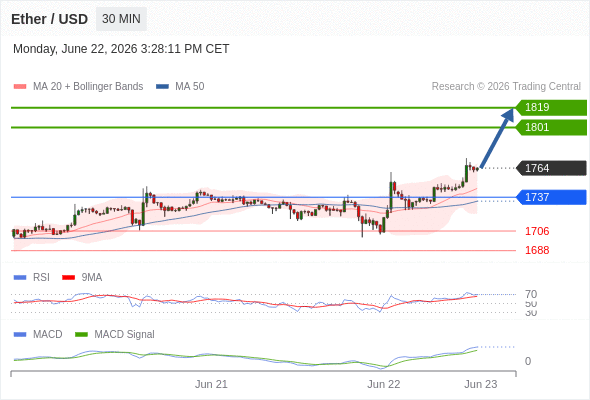The width and height of the screenshot is (590, 400).
Task: Toggle the RSI legend marker
Action: point(20,278)
